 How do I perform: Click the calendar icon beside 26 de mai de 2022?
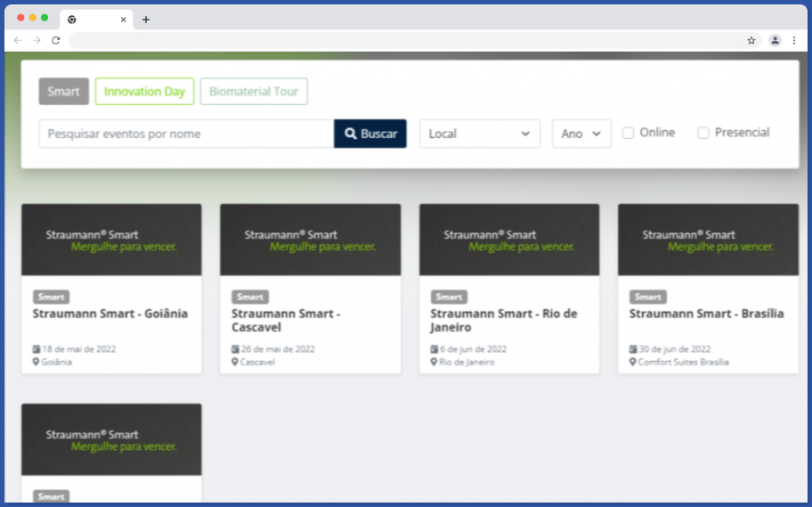pos(235,349)
